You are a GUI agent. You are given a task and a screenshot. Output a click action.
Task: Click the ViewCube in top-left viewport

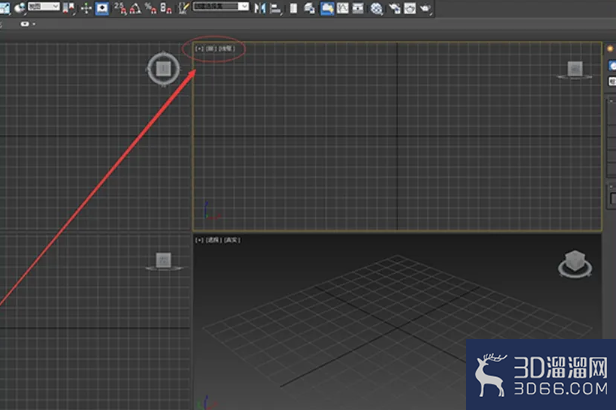[x=163, y=69]
